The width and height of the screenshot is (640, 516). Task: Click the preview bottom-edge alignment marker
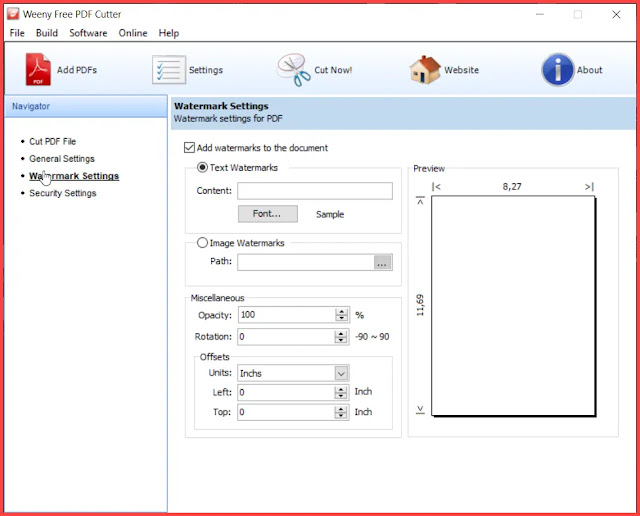(x=420, y=410)
